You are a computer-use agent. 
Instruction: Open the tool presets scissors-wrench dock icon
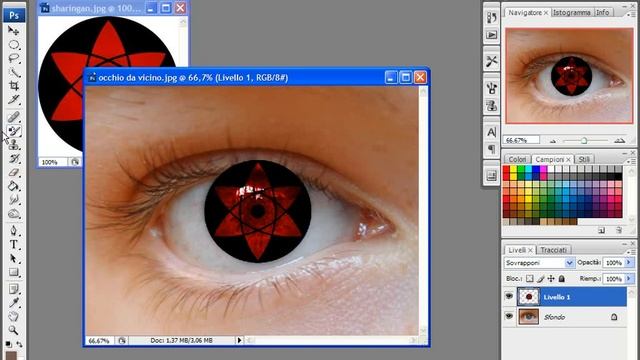click(491, 61)
